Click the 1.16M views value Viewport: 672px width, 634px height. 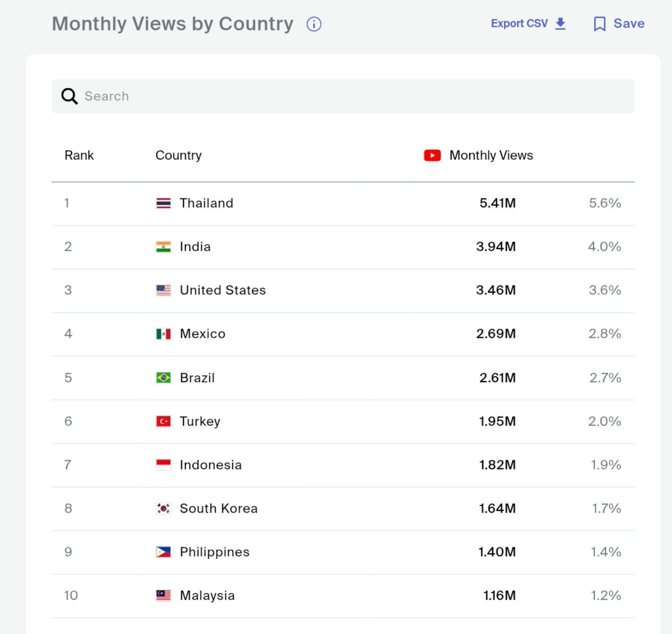(500, 595)
